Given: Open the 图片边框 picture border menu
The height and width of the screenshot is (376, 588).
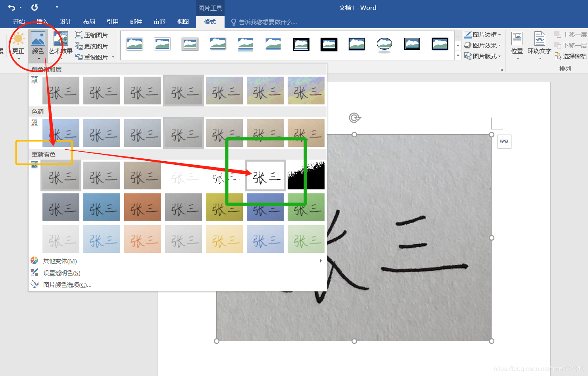Looking at the screenshot, I should tap(482, 35).
